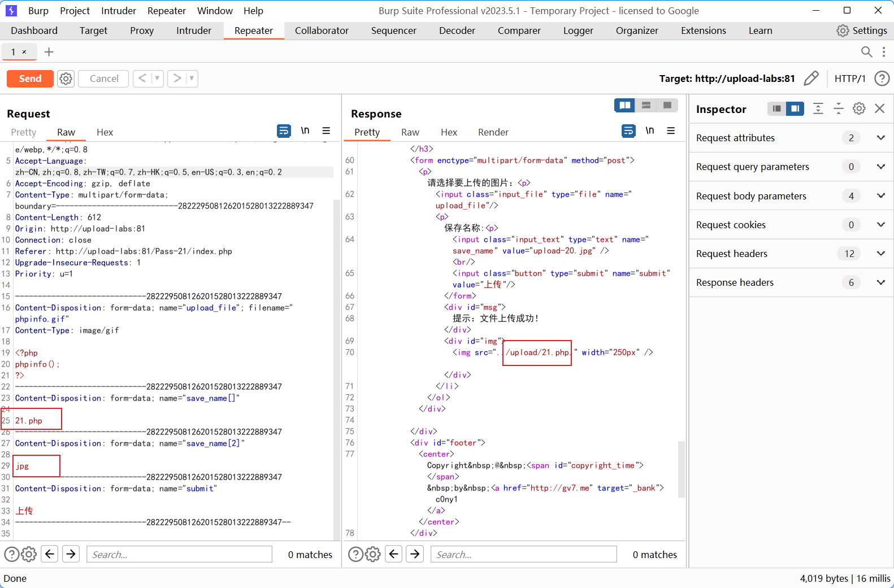Image resolution: width=894 pixels, height=588 pixels.
Task: Toggle non-printable characters in Request editor
Action: click(x=305, y=130)
